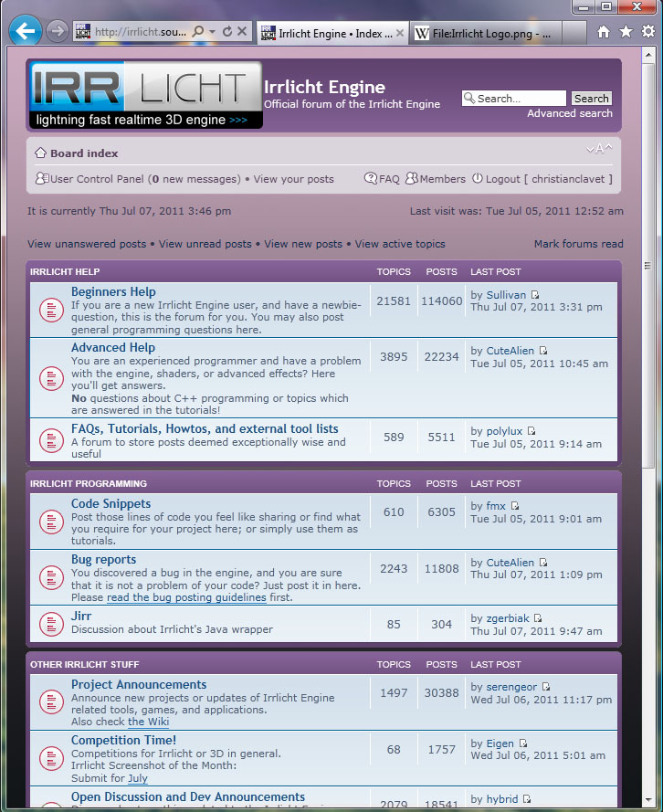Close the Irrlicht Engine Index tab
663x812 pixels.
(x=400, y=34)
